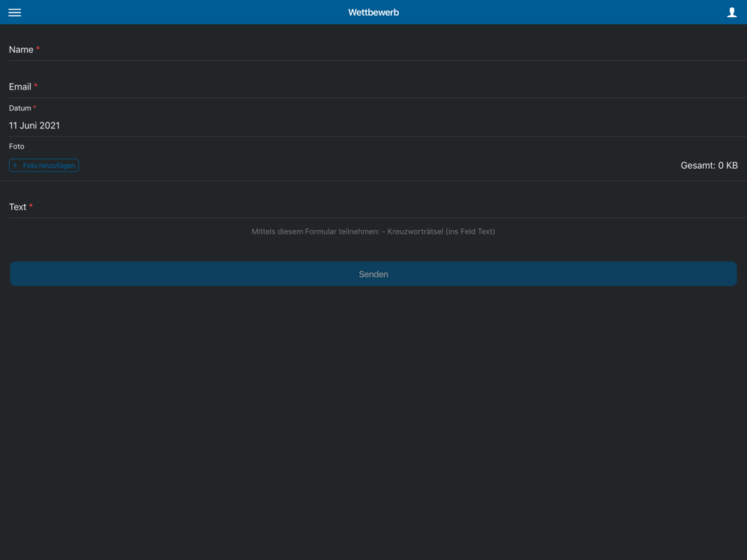Open the user profile icon

coord(732,13)
